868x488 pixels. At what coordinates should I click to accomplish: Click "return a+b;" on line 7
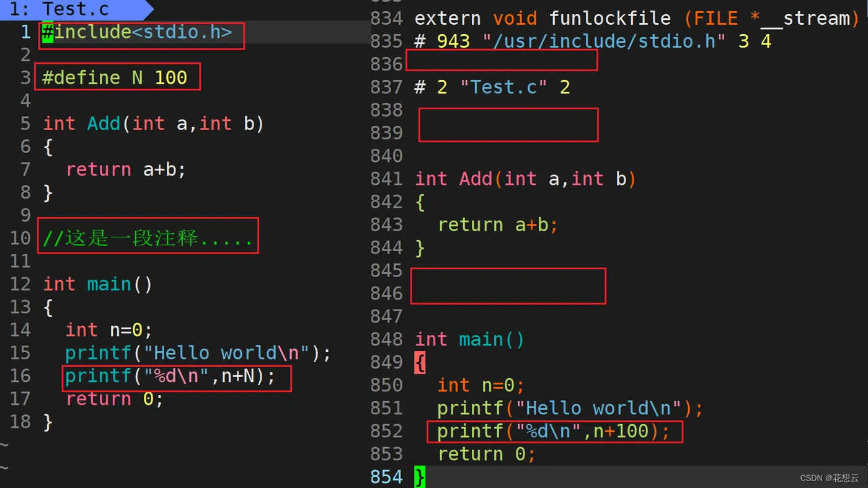click(x=126, y=169)
